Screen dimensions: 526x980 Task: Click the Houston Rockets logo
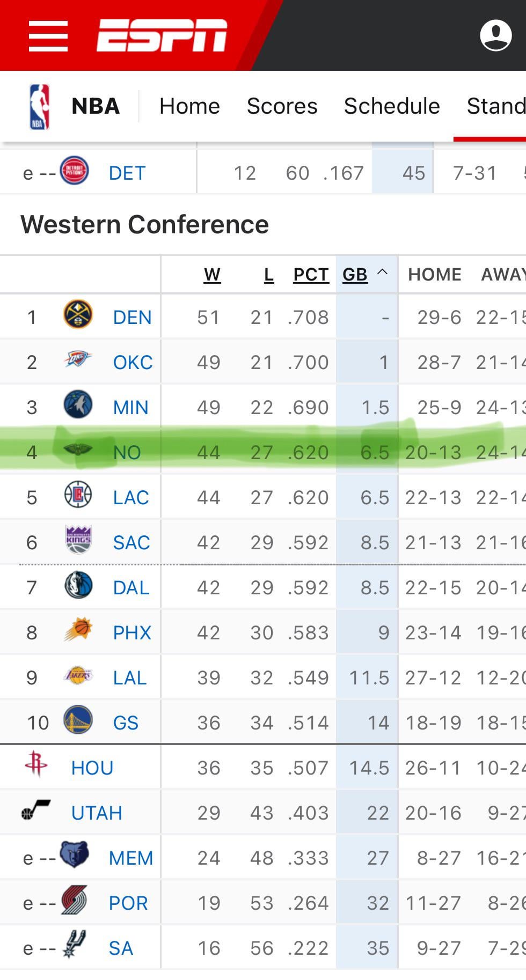36,764
